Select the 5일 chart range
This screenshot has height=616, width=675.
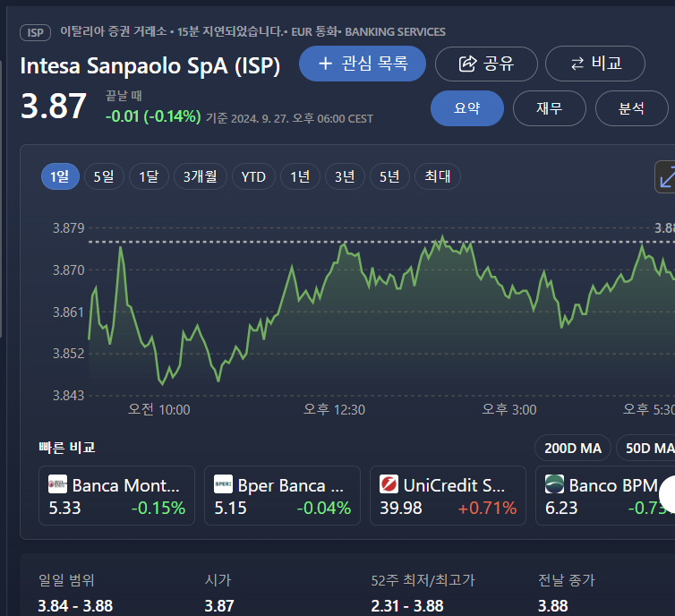[104, 176]
